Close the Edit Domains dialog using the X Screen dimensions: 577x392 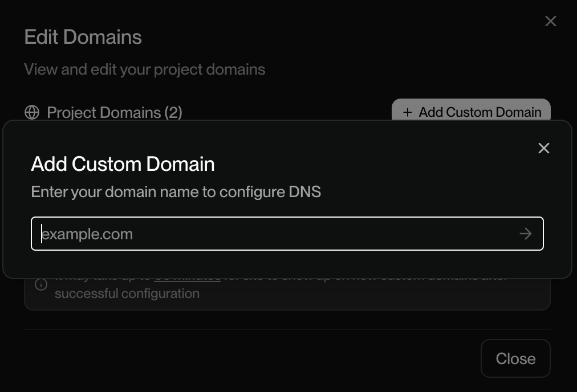coord(550,21)
